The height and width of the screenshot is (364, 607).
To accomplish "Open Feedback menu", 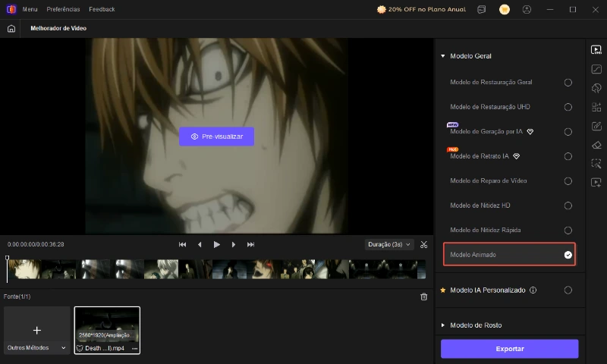I will click(x=102, y=9).
